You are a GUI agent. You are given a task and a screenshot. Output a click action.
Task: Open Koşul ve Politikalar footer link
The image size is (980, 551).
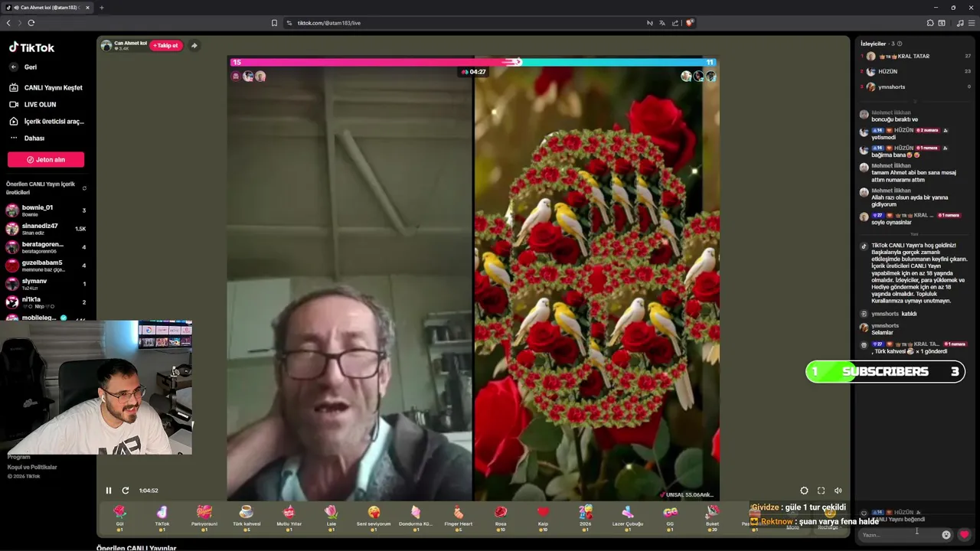pyautogui.click(x=32, y=467)
